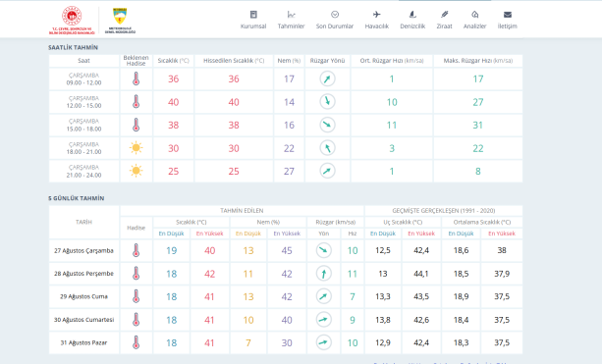Click wind arrow for 27 Ağustos Çarşamba
Image resolution: width=602 pixels, height=364 pixels.
coord(324,250)
